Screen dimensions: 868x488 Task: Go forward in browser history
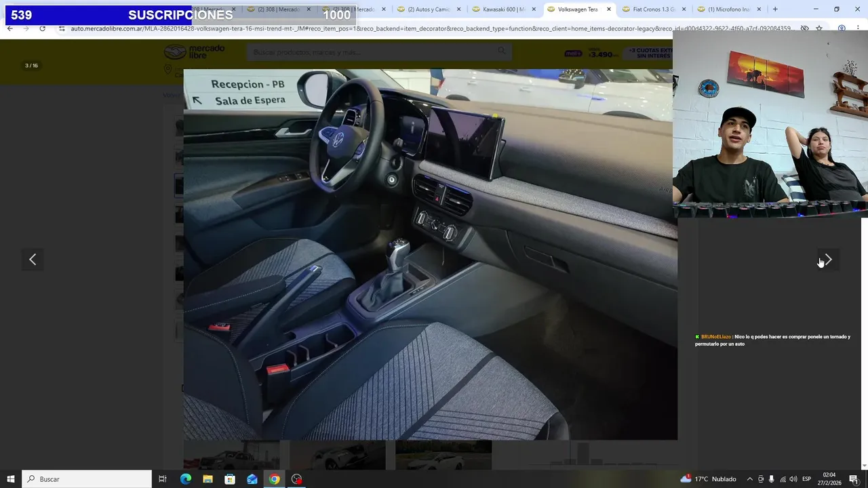26,28
